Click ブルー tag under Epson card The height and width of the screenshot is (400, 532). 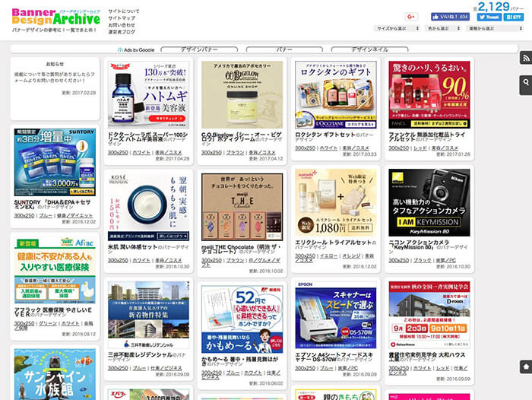click(x=326, y=368)
